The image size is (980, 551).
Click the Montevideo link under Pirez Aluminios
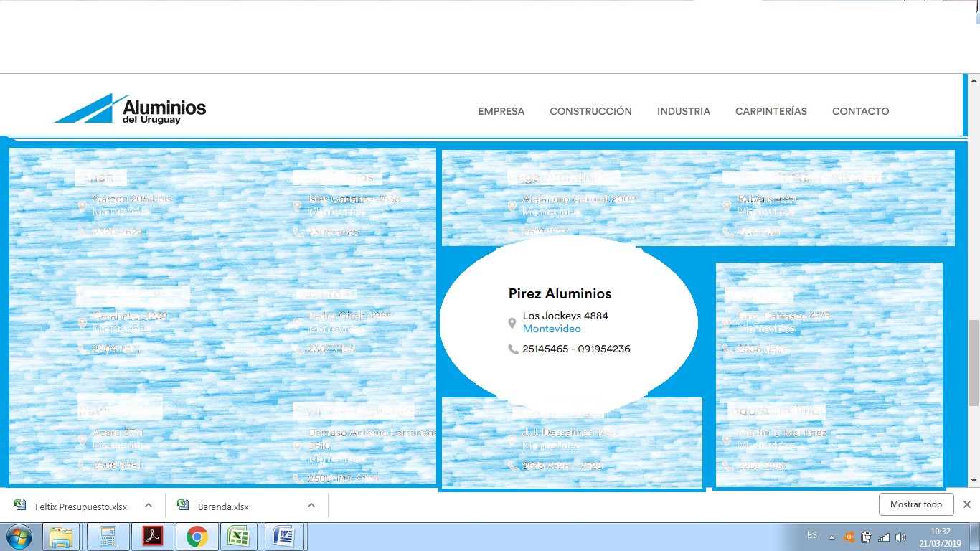point(552,329)
